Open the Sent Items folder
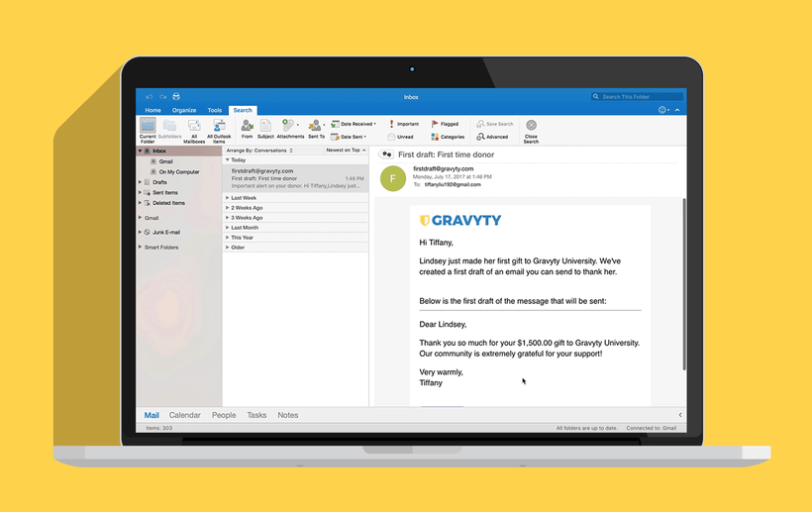Screen dimensions: 812x512 164,192
